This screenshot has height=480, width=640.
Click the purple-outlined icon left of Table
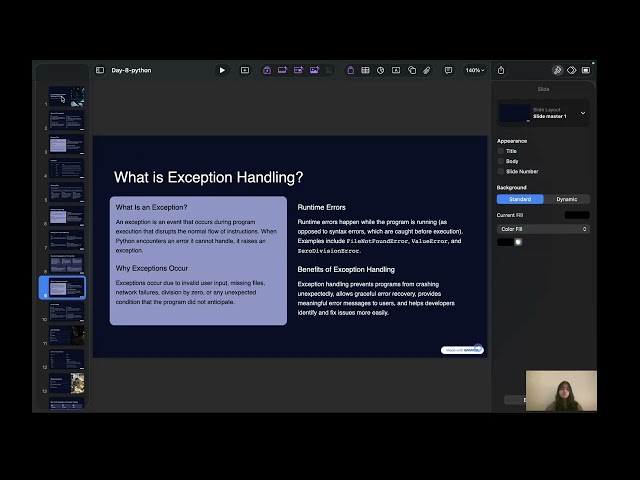[x=350, y=70]
